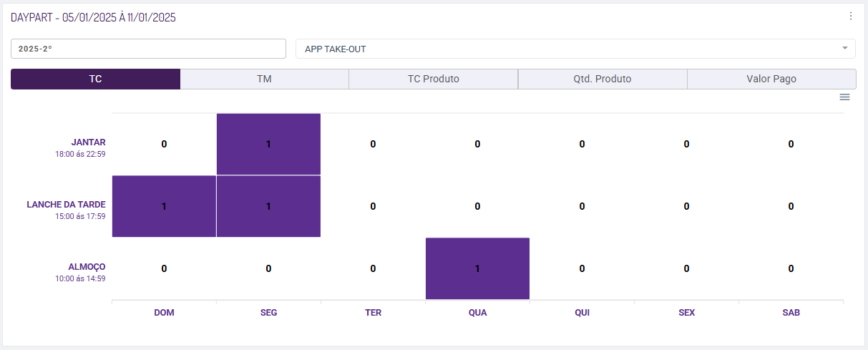This screenshot has width=868, height=350.
Task: Open the chart hamburger menu
Action: [844, 97]
